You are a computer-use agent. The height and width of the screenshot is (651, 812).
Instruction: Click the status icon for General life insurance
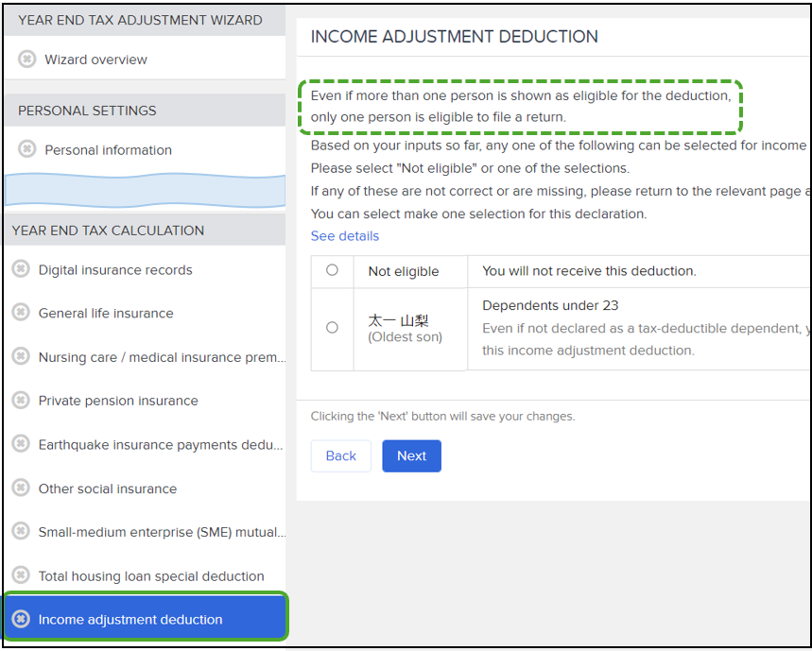[x=21, y=313]
